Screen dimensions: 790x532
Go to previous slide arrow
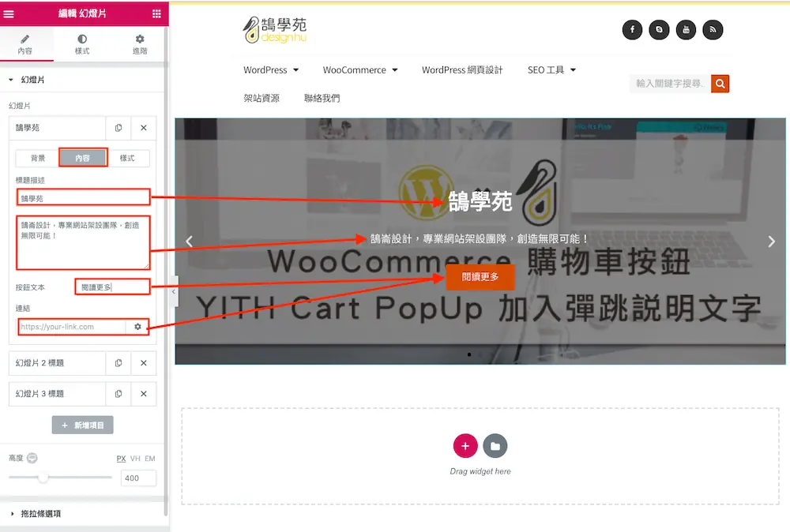[x=190, y=242]
